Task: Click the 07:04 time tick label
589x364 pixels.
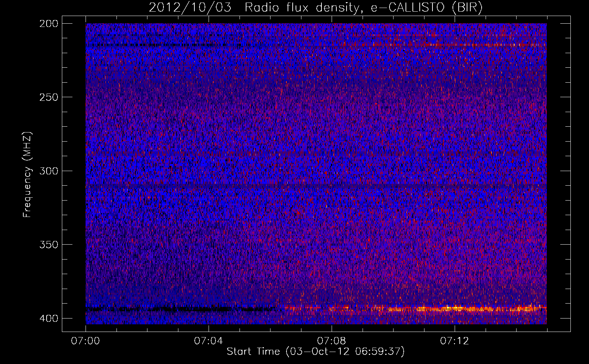Action: pos(209,341)
